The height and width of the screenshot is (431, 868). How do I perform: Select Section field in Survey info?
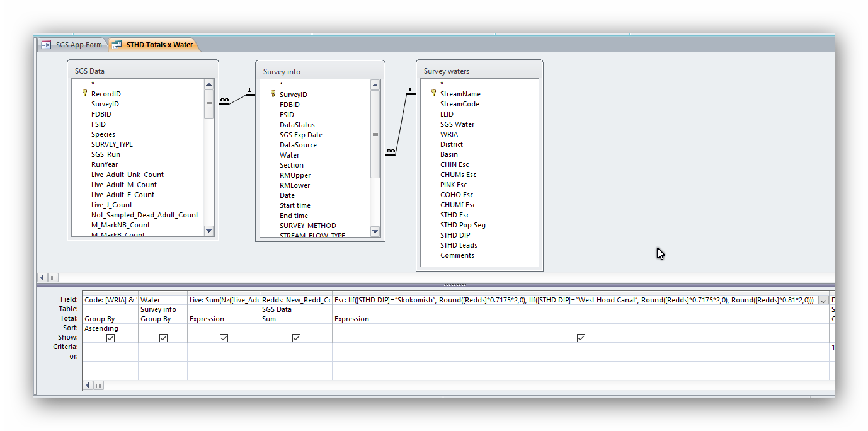(292, 165)
